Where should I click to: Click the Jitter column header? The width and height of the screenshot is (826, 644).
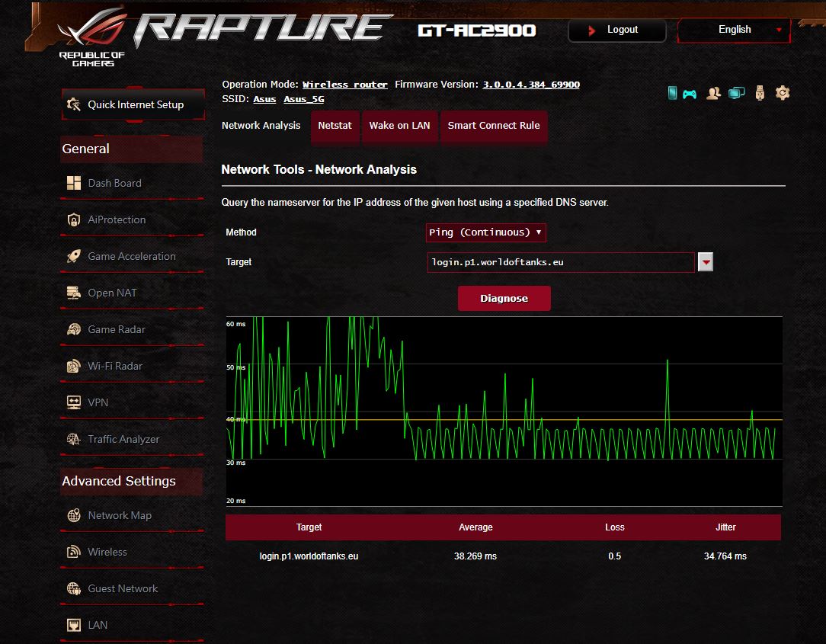[725, 527]
